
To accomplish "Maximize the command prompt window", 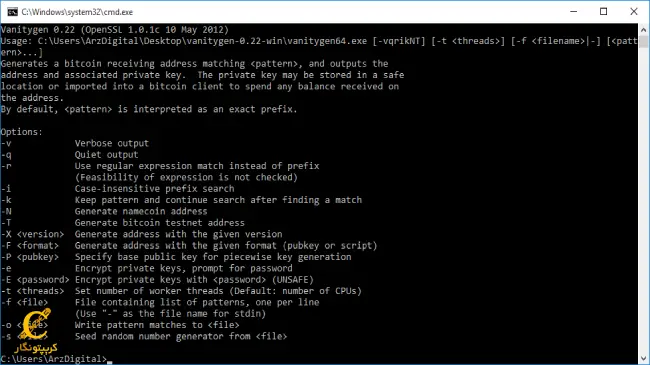I will [x=604, y=12].
